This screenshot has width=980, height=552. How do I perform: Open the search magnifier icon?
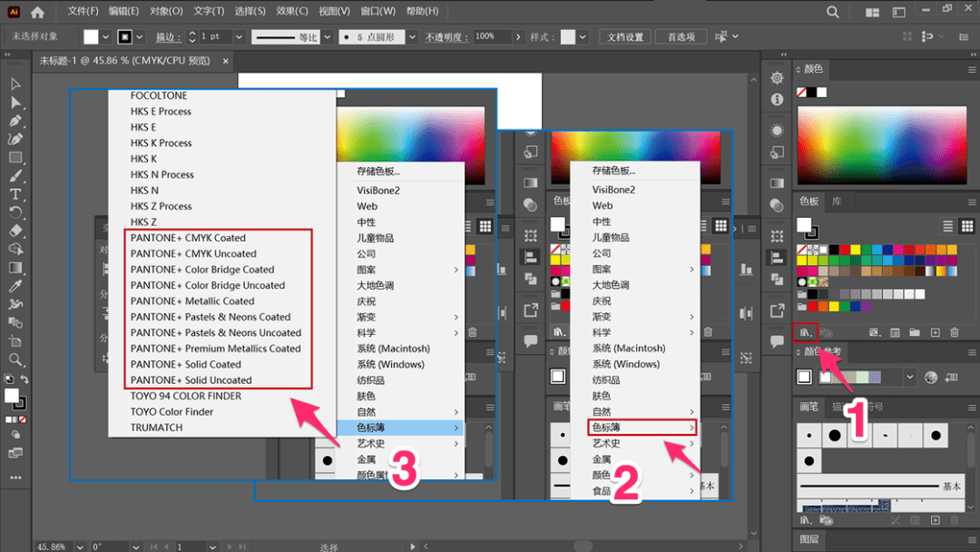pos(832,12)
